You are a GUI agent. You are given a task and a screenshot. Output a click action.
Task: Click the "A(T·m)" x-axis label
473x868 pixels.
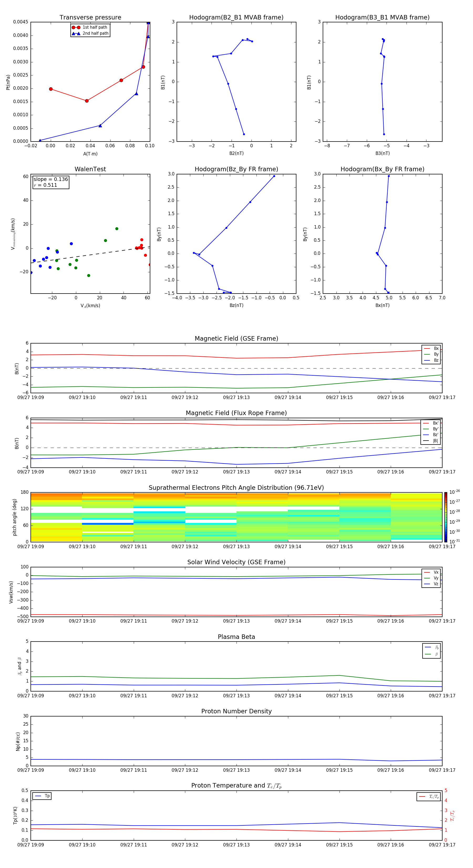click(90, 154)
